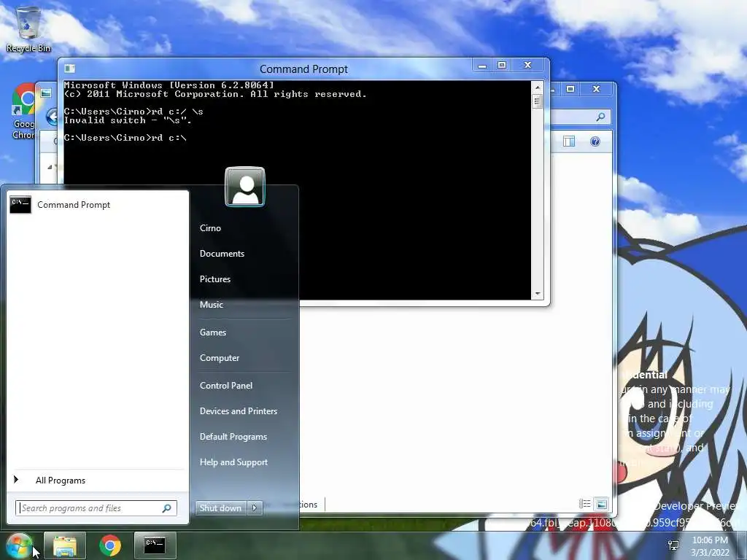
Task: Switch Explorer to large icons view
Action: (x=602, y=504)
